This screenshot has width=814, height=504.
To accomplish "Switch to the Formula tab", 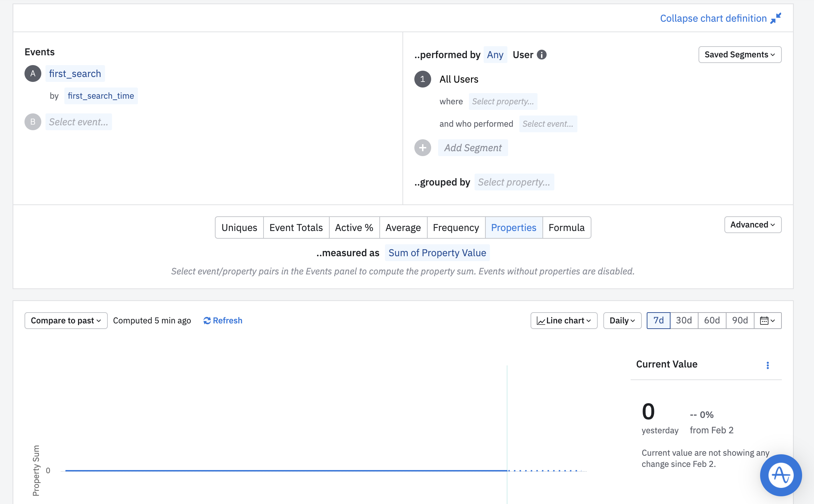I will pyautogui.click(x=566, y=227).
